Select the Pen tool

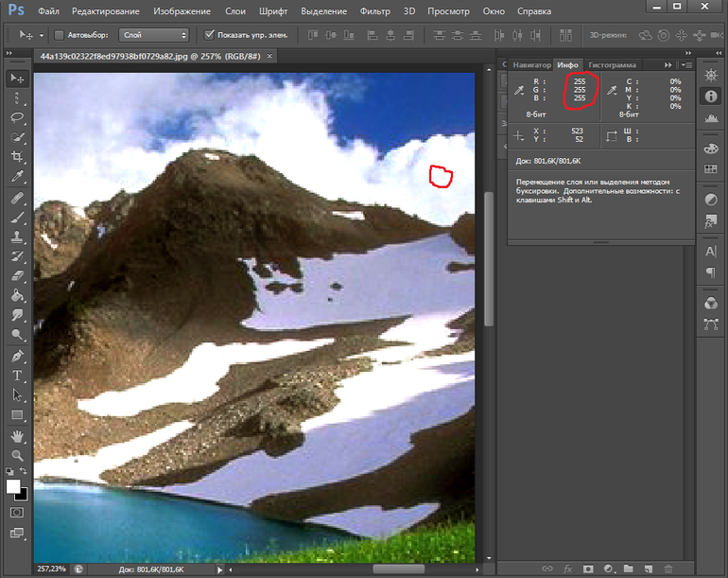tap(17, 356)
